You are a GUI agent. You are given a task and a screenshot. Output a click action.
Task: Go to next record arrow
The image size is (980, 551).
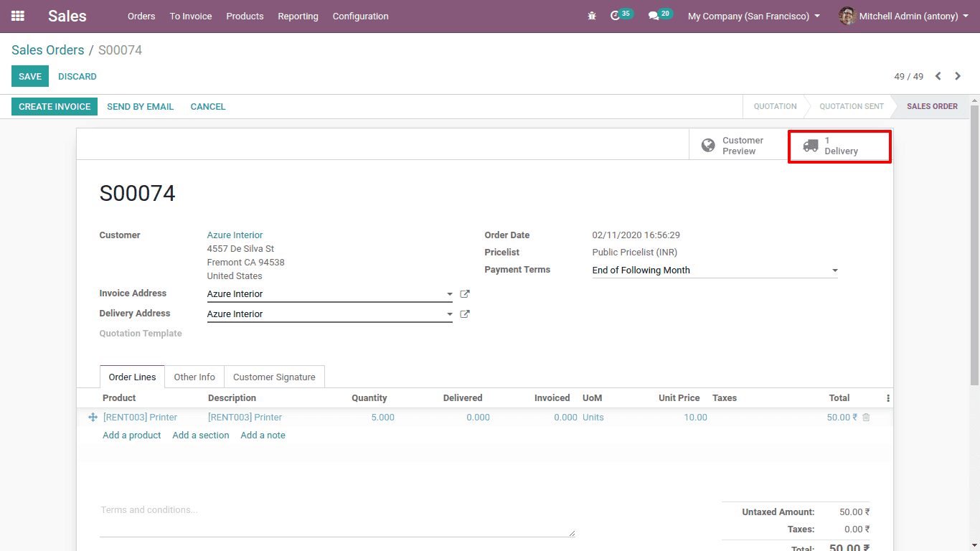[958, 76]
